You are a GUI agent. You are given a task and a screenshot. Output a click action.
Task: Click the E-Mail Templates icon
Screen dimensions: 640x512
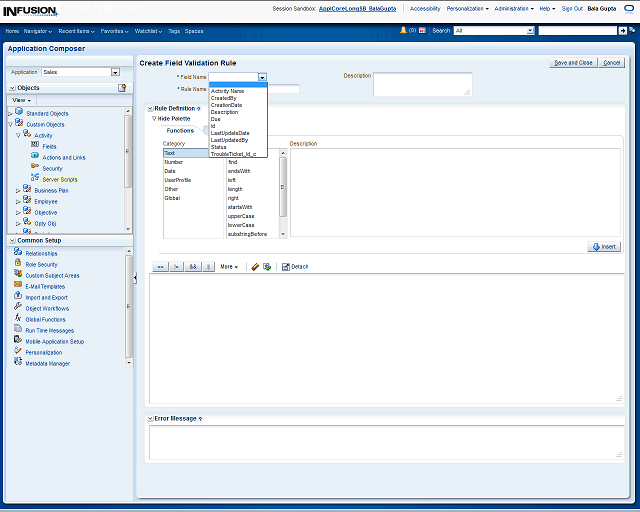point(18,286)
